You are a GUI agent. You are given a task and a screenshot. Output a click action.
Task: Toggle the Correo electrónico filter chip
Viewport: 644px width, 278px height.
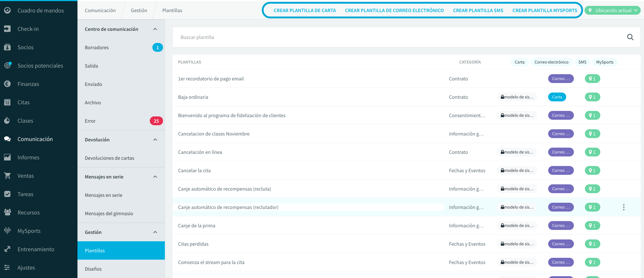click(551, 62)
